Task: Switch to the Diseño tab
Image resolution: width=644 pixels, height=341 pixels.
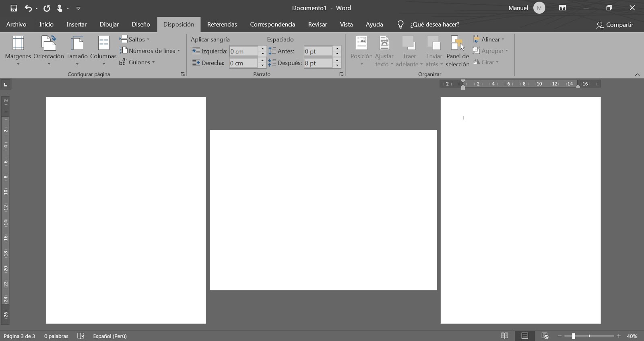Action: point(141,25)
